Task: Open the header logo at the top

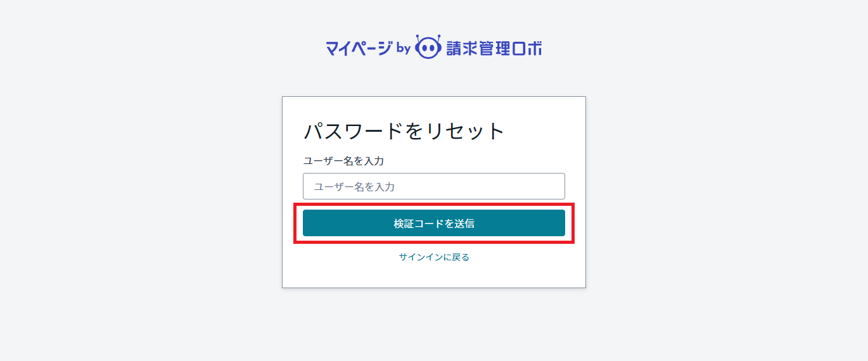Action: (x=434, y=47)
